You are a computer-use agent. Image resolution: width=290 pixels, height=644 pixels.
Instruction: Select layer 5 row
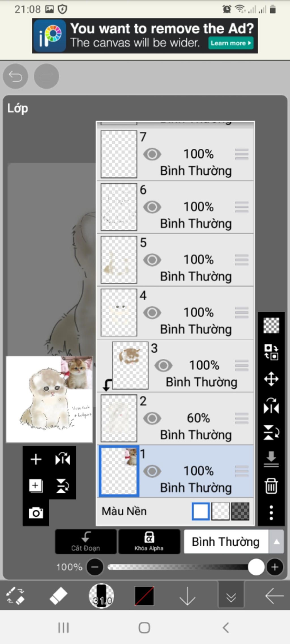click(175, 260)
